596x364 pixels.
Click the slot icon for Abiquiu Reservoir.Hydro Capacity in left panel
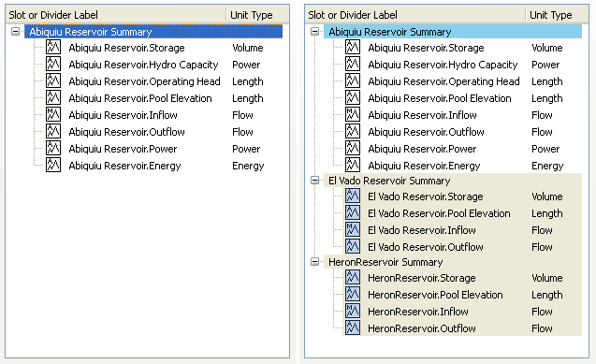click(x=53, y=64)
